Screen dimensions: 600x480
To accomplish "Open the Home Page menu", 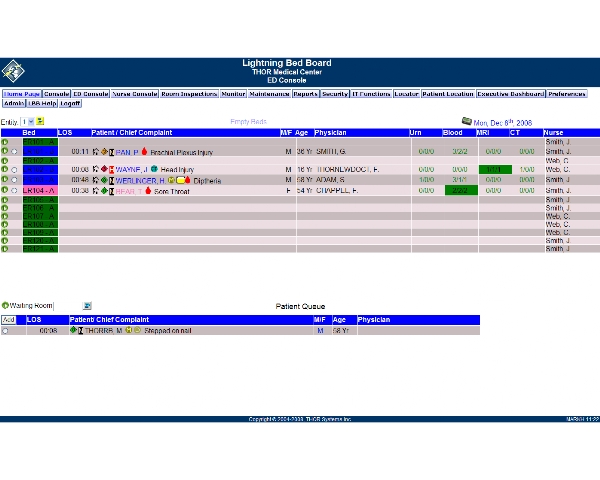I will tap(22, 94).
